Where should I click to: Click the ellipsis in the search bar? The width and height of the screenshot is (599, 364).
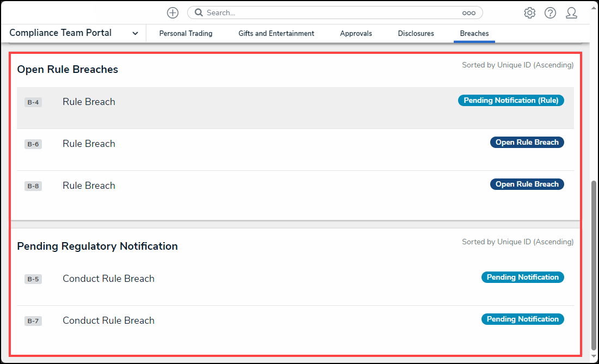(x=468, y=13)
